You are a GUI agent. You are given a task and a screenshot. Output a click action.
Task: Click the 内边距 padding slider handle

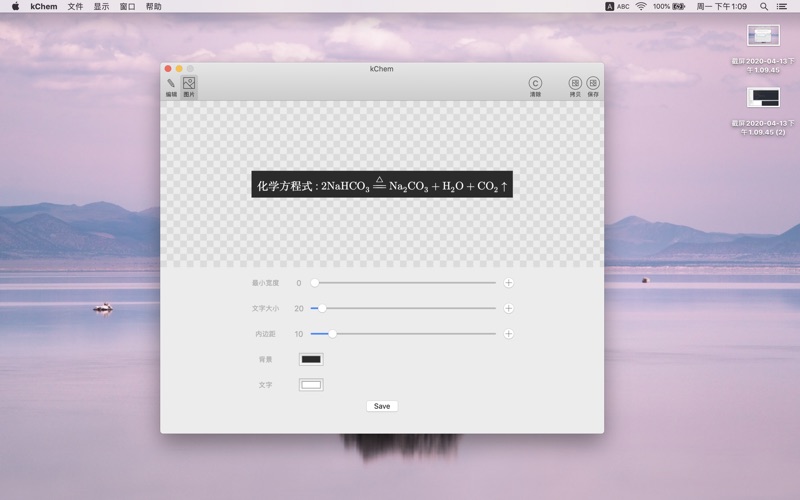332,334
